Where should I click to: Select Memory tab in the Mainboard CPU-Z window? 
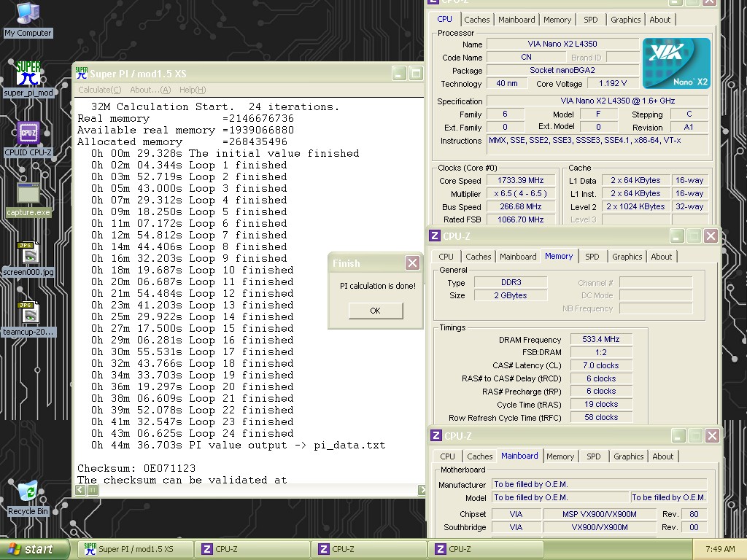tap(560, 456)
